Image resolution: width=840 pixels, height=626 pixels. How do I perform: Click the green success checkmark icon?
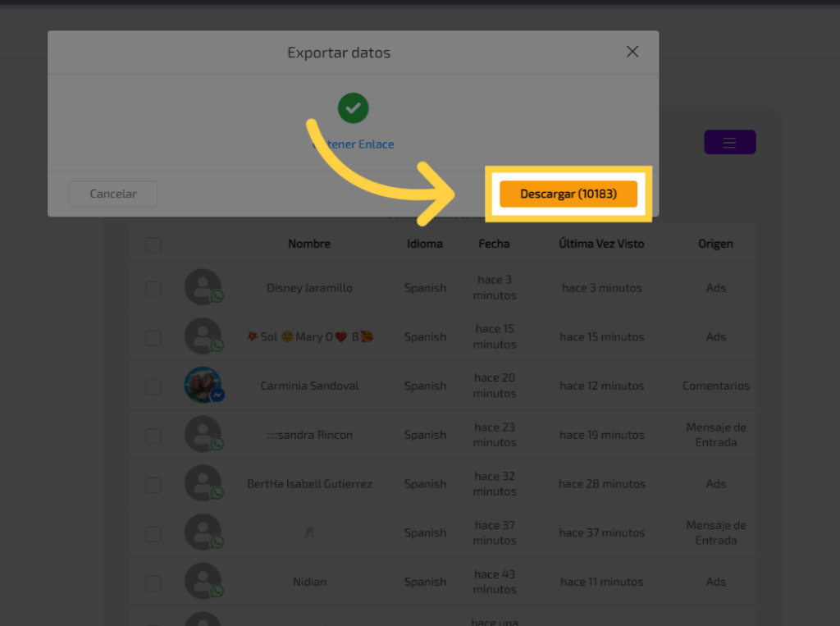(x=353, y=108)
